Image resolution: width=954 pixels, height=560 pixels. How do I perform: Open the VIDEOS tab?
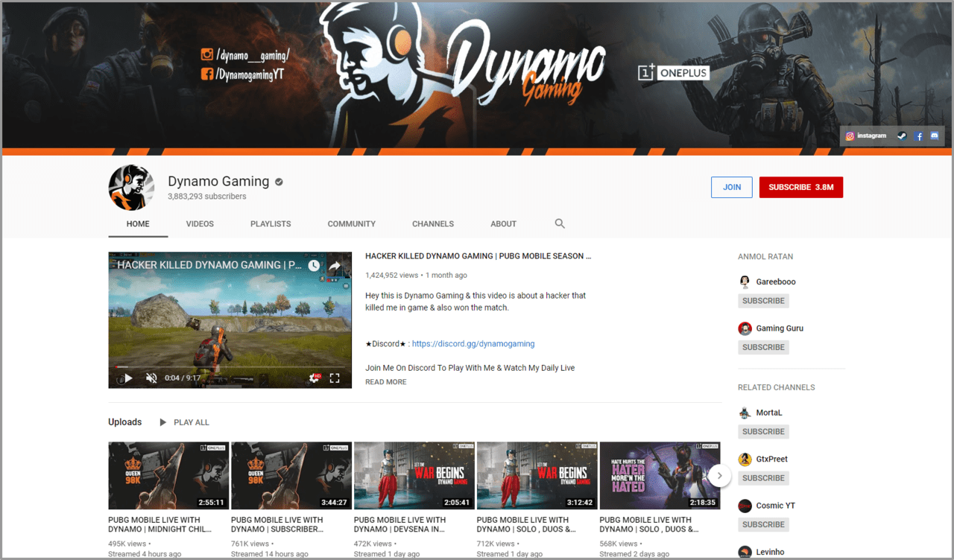[x=200, y=223]
